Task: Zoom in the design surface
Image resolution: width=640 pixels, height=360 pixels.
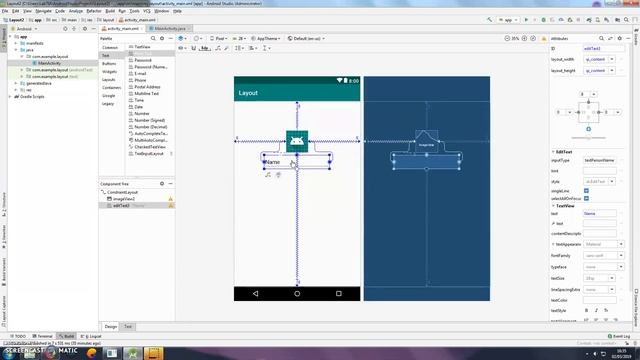Action: pyautogui.click(x=524, y=38)
